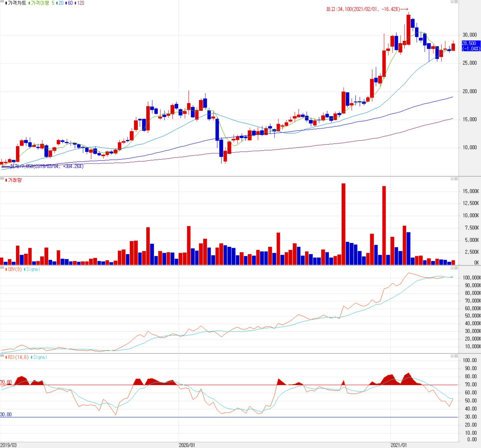This screenshot has height=448, width=481.
Task: Maximize the OBV(9) indicator panel
Action: [452, 268]
